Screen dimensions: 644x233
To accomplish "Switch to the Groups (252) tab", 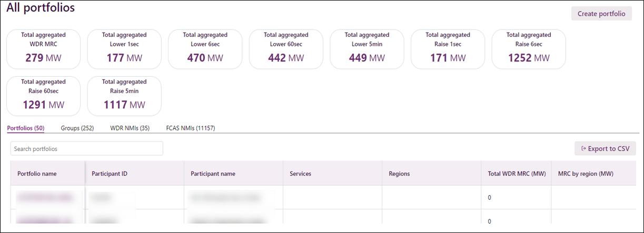I will tap(77, 128).
